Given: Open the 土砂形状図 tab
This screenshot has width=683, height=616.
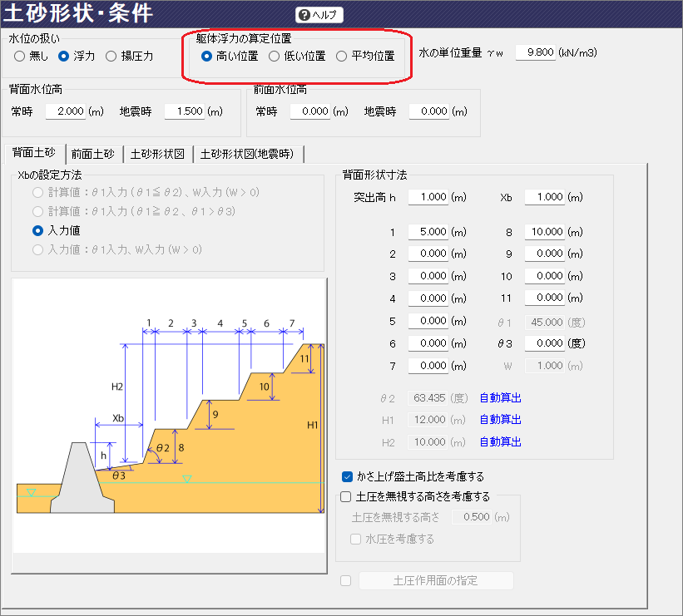Looking at the screenshot, I should [157, 154].
